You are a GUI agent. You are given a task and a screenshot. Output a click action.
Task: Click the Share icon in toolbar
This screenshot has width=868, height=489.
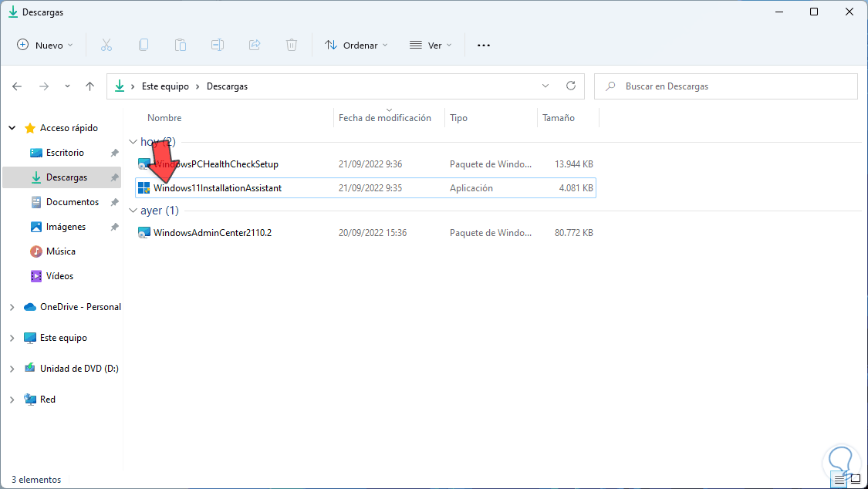[255, 46]
